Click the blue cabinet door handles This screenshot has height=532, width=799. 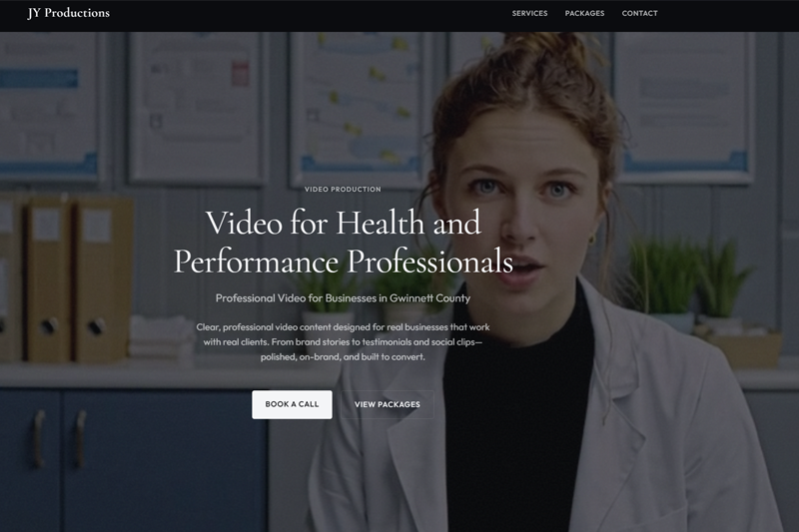point(58,439)
